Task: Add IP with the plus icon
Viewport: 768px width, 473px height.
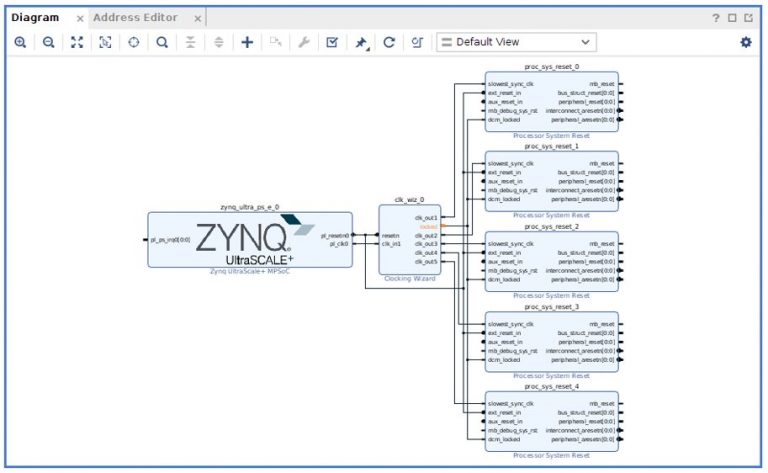Action: [247, 43]
